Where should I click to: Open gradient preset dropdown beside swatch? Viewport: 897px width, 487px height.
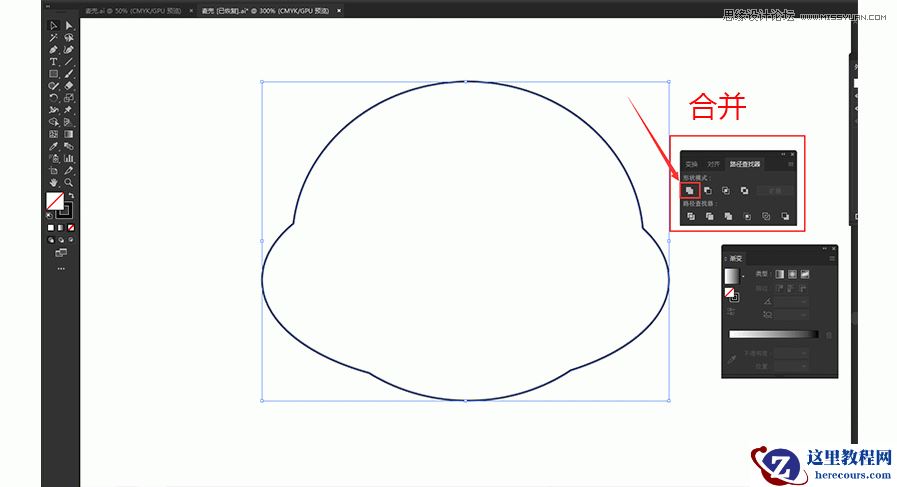(x=743, y=276)
